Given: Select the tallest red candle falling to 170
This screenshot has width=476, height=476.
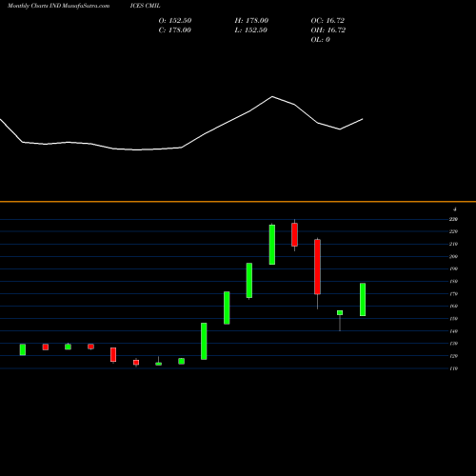Looking at the screenshot, I should 317,267.
